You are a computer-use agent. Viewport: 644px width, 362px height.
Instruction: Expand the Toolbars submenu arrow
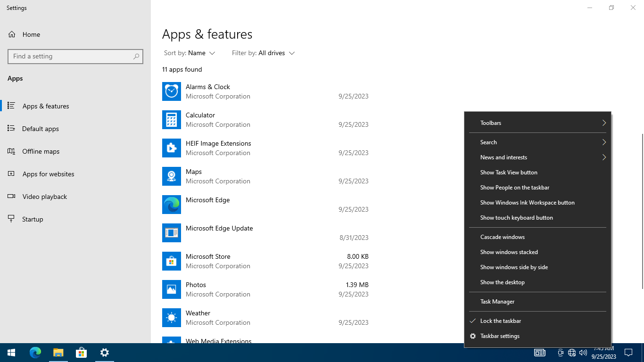tap(604, 123)
